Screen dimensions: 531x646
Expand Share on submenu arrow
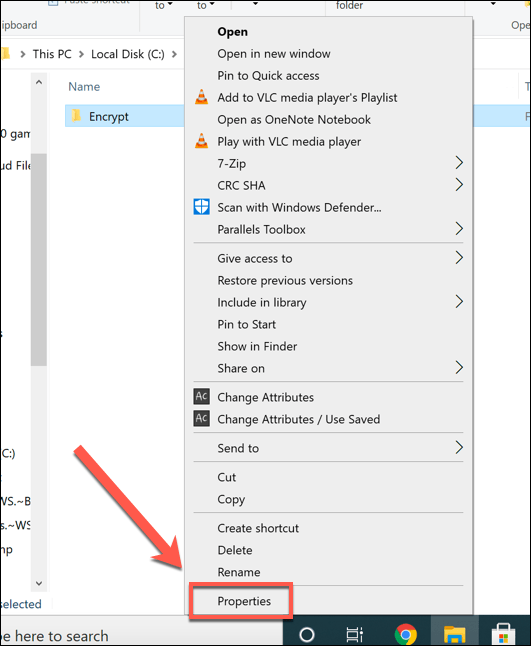click(459, 367)
